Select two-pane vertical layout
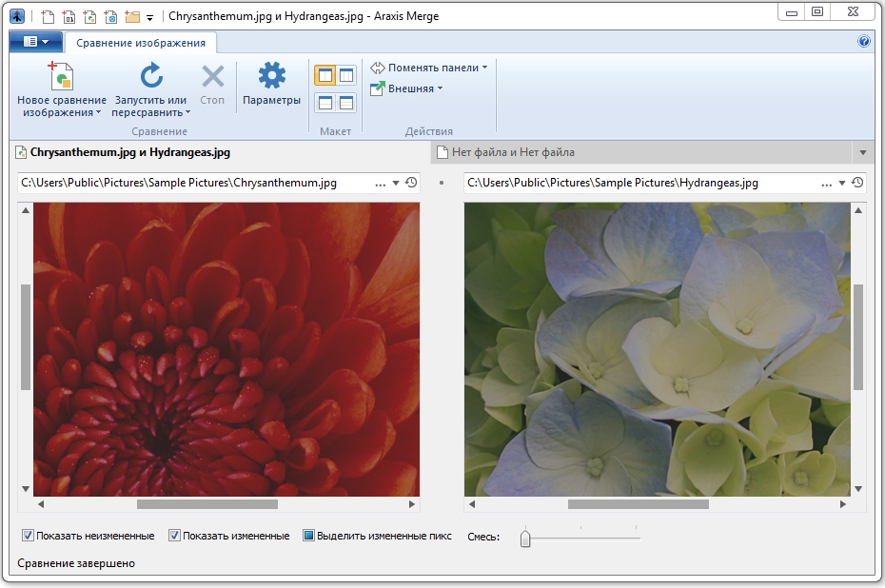885x588 pixels. pos(325,75)
